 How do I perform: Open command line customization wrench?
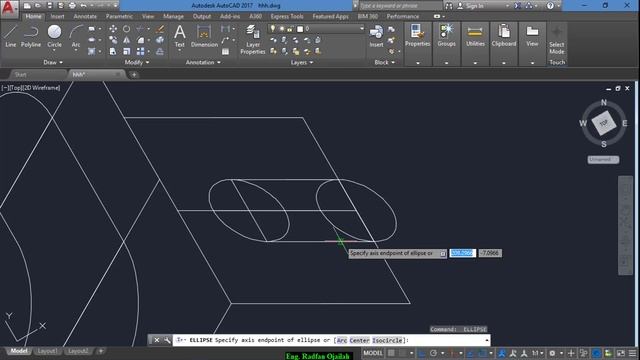(x=167, y=340)
